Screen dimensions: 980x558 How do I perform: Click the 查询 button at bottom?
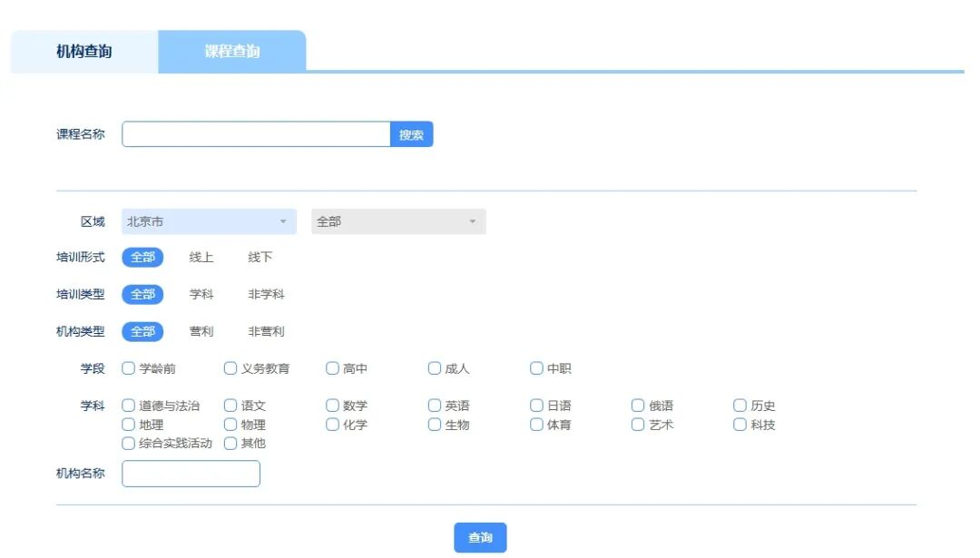click(x=480, y=538)
